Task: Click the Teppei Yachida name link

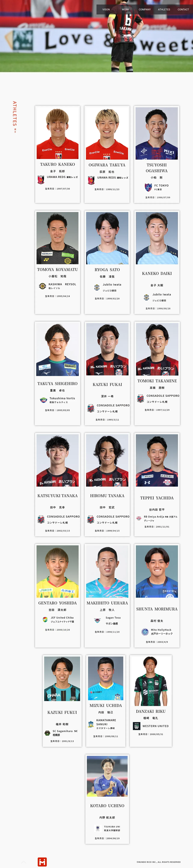Action: click(157, 498)
